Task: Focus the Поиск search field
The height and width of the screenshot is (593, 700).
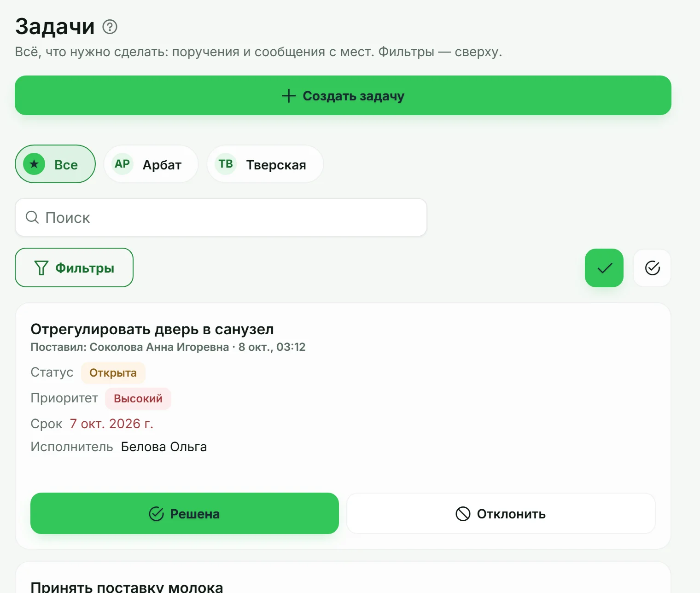Action: (221, 217)
